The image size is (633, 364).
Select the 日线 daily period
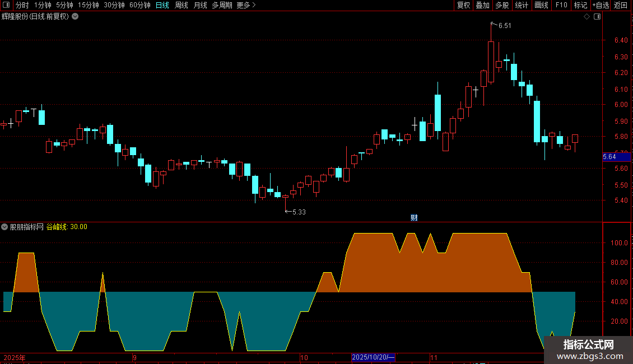pos(162,5)
